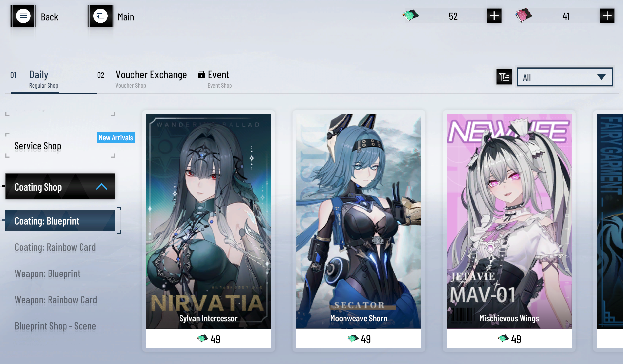Select Weapon: Rainbow Card category
The width and height of the screenshot is (623, 364).
pyautogui.click(x=56, y=300)
